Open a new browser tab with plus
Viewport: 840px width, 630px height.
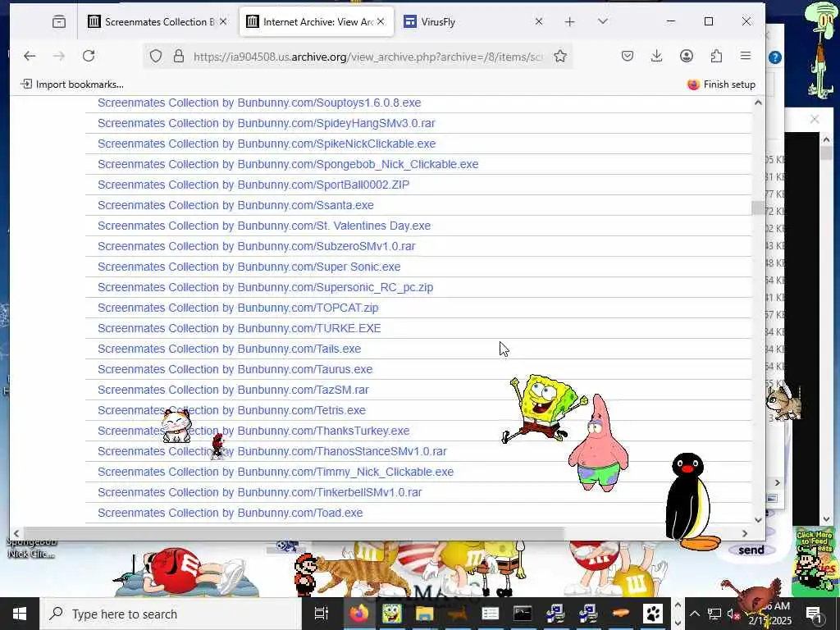pos(569,21)
